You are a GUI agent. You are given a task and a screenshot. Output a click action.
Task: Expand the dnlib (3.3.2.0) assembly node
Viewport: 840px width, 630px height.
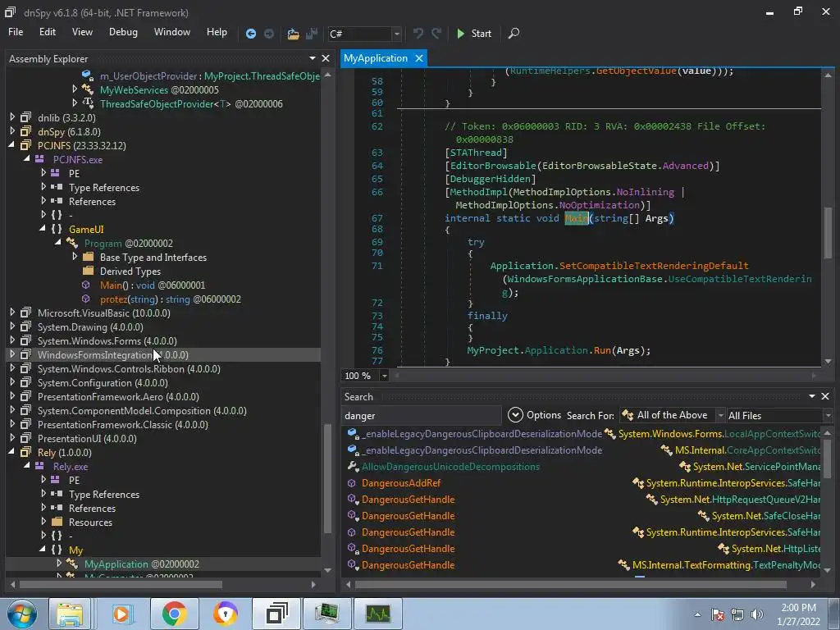[x=12, y=117]
